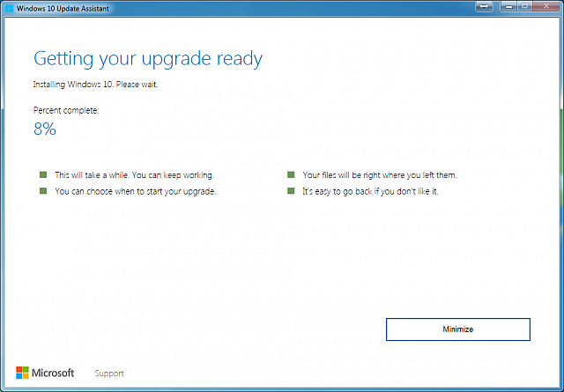Click 'Installing Windows 10. Please wait.' text
Viewport: 564px width, 392px height.
(x=96, y=85)
